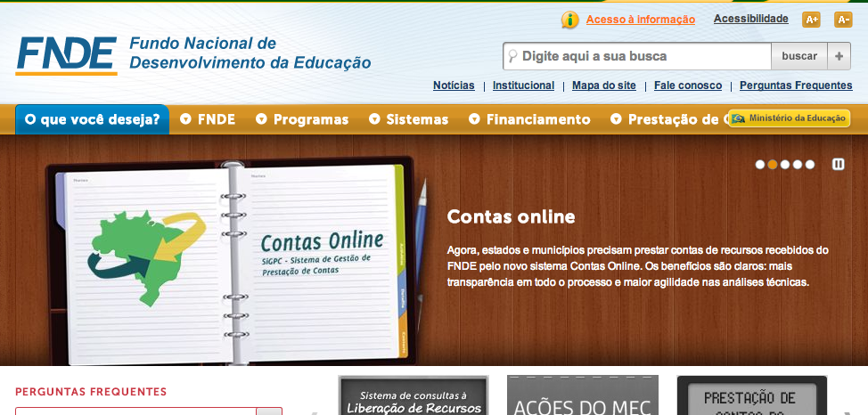The image size is (868, 415).
Task: Click the FNDE logo
Action: (67, 56)
